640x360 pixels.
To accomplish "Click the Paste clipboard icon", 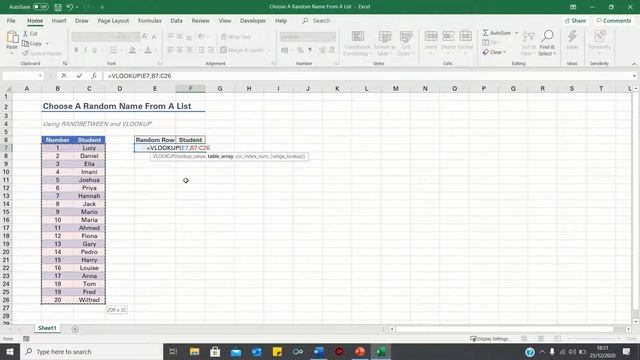I will [12, 38].
